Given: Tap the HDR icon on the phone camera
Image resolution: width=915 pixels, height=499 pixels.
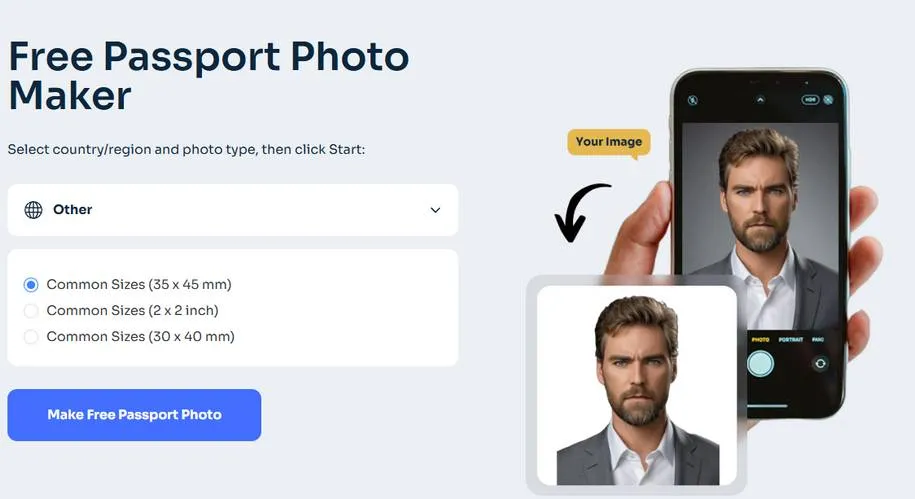Looking at the screenshot, I should coord(810,100).
